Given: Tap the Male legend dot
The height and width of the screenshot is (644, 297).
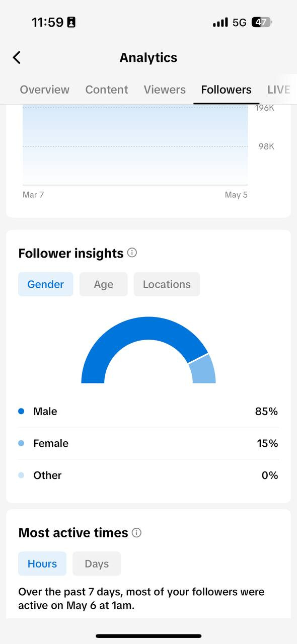Looking at the screenshot, I should point(21,411).
